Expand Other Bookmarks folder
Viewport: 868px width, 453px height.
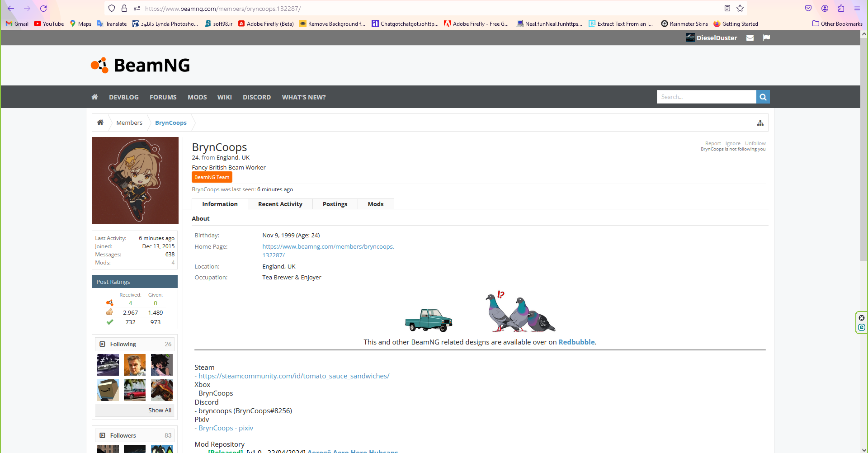[x=837, y=24]
